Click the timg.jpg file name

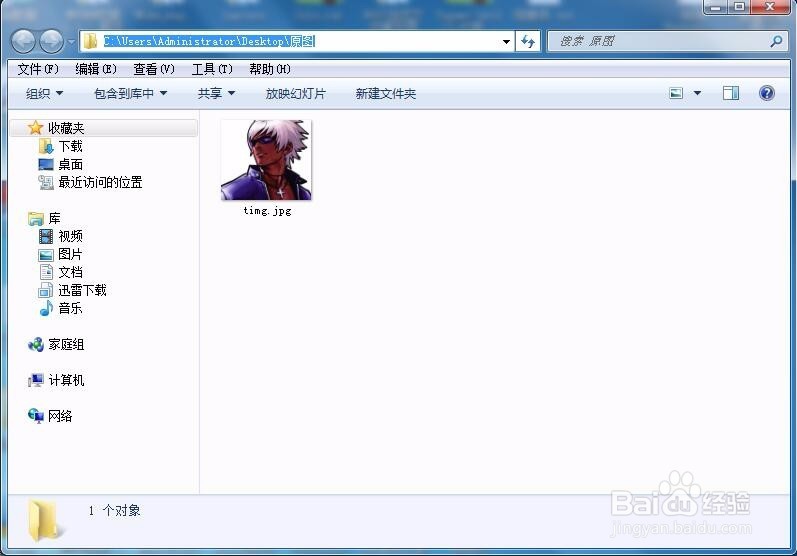coord(267,210)
